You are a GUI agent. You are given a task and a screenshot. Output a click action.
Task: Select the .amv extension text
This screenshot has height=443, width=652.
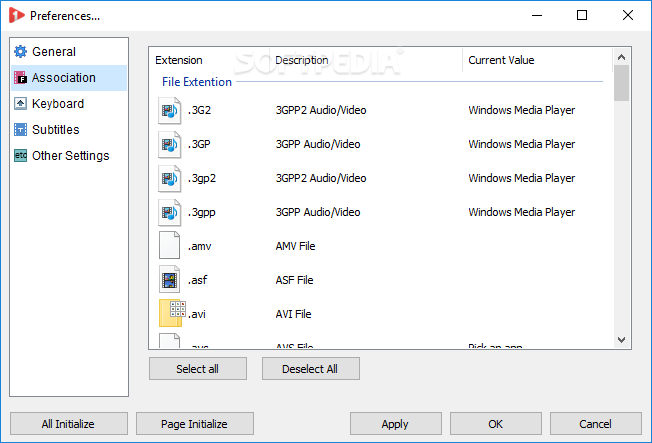[x=200, y=246]
